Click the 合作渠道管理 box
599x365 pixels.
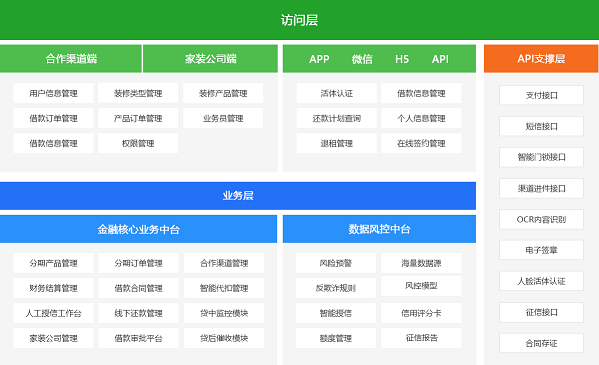coord(224,263)
